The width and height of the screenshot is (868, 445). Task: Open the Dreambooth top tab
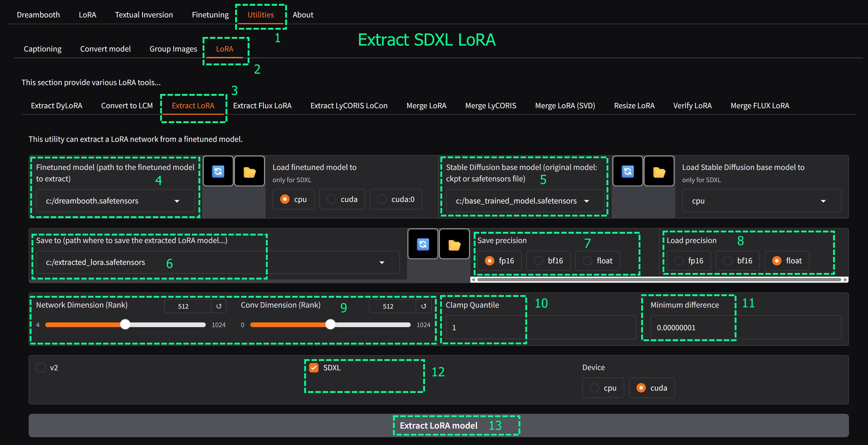pos(39,15)
